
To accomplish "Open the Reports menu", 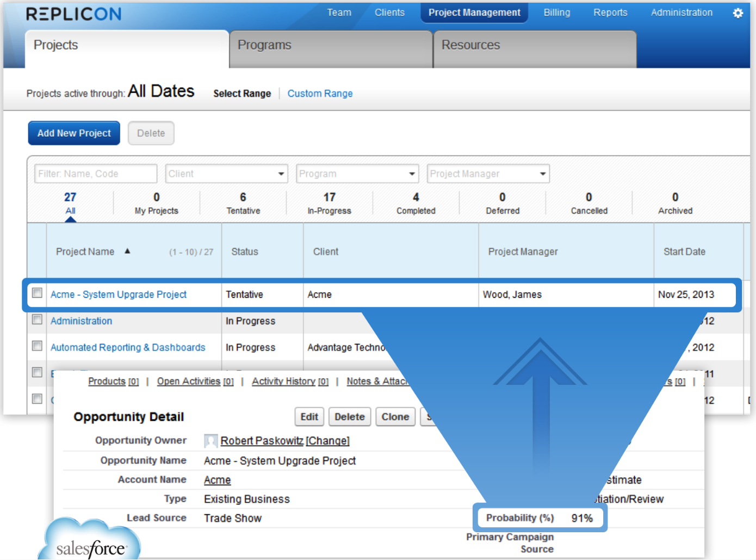I will (x=610, y=13).
